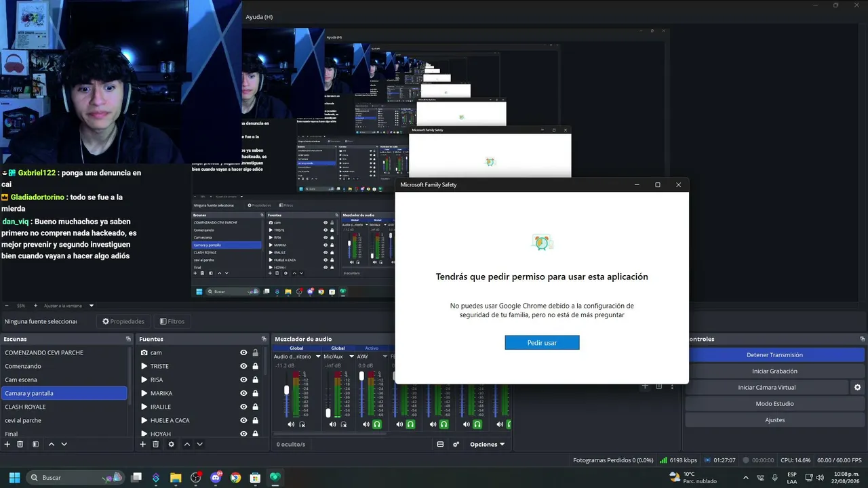This screenshot has width=868, height=488.
Task: Select the COMENZANDO CEVI PARCHE scene
Action: pos(64,352)
